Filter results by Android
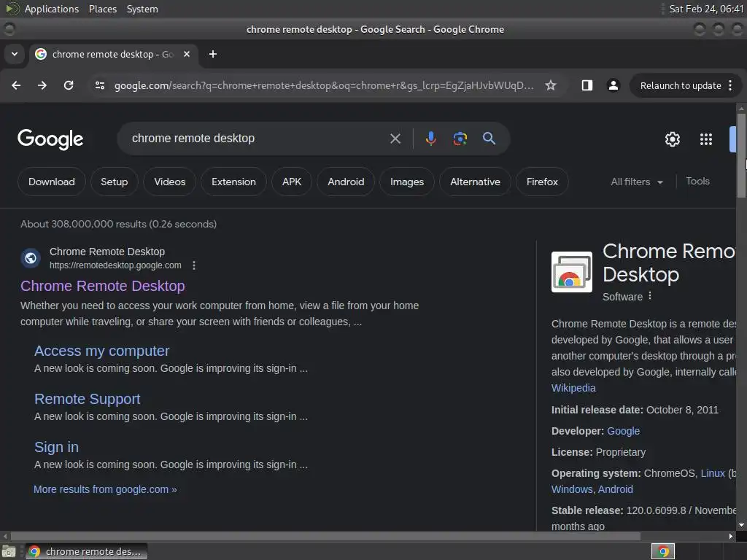 point(346,182)
